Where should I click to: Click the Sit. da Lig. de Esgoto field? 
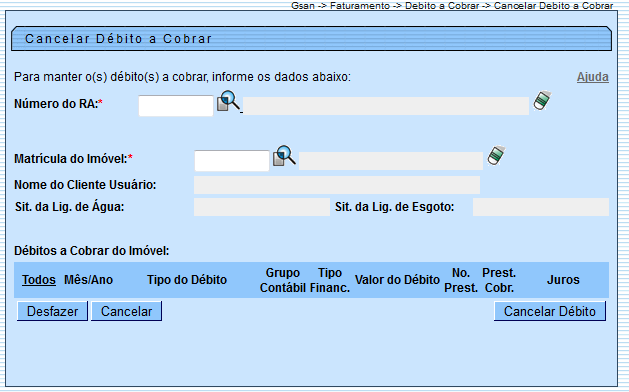tap(541, 207)
